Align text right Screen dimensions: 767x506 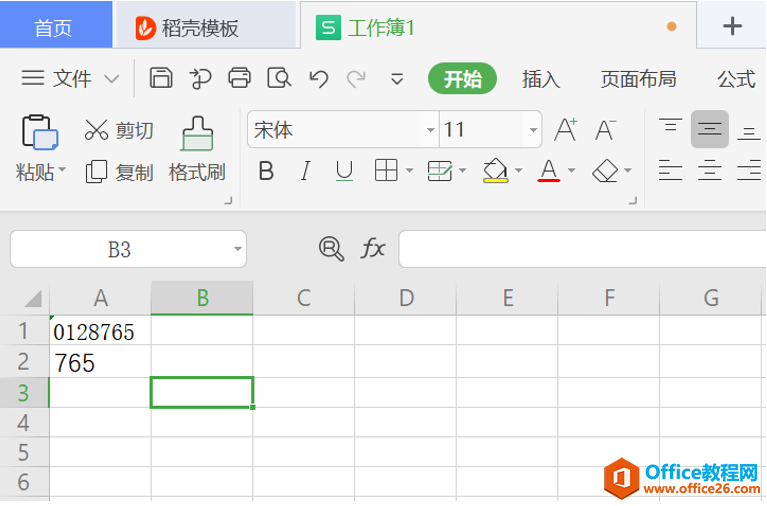tap(749, 171)
